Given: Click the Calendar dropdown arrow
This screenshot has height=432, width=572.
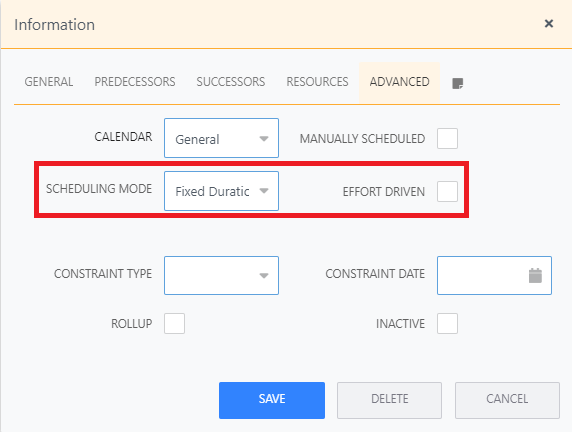Looking at the screenshot, I should click(x=264, y=139).
